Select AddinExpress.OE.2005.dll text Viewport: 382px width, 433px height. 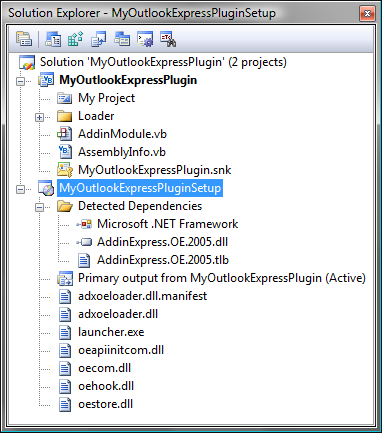point(162,242)
